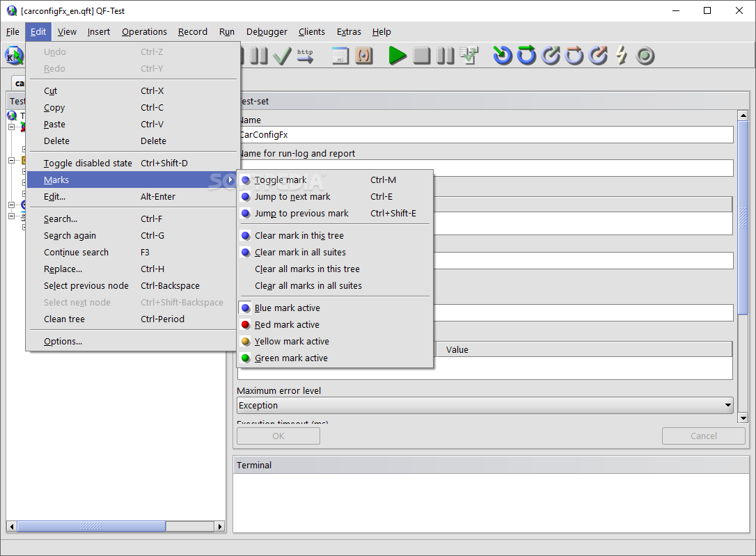The width and height of the screenshot is (756, 556).
Task: Open the Extras menu
Action: [x=349, y=32]
